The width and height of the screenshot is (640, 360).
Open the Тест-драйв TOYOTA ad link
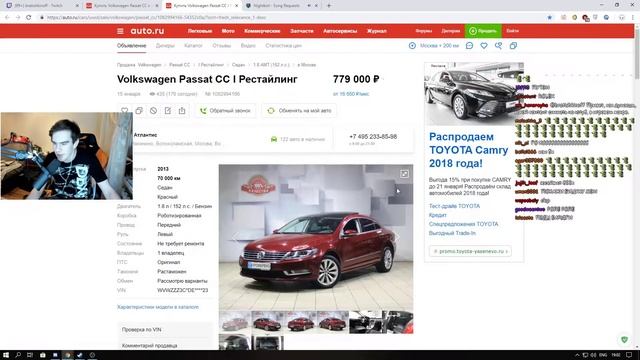tap(454, 206)
